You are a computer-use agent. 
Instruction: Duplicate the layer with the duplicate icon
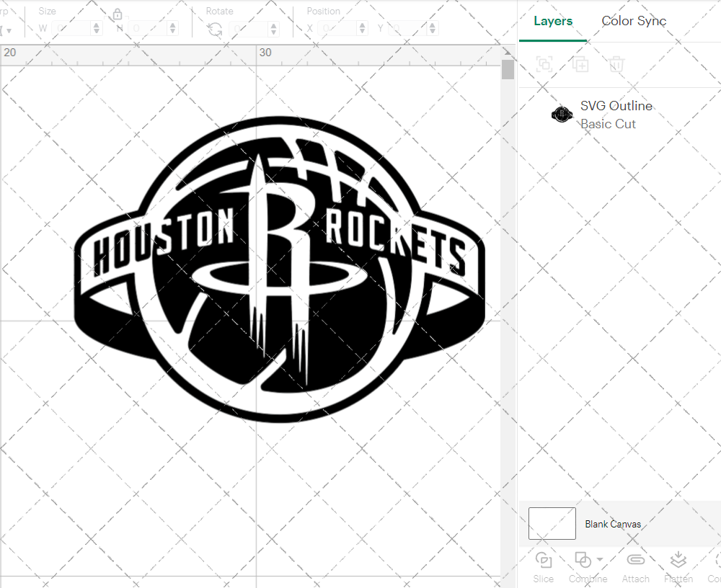tap(580, 64)
